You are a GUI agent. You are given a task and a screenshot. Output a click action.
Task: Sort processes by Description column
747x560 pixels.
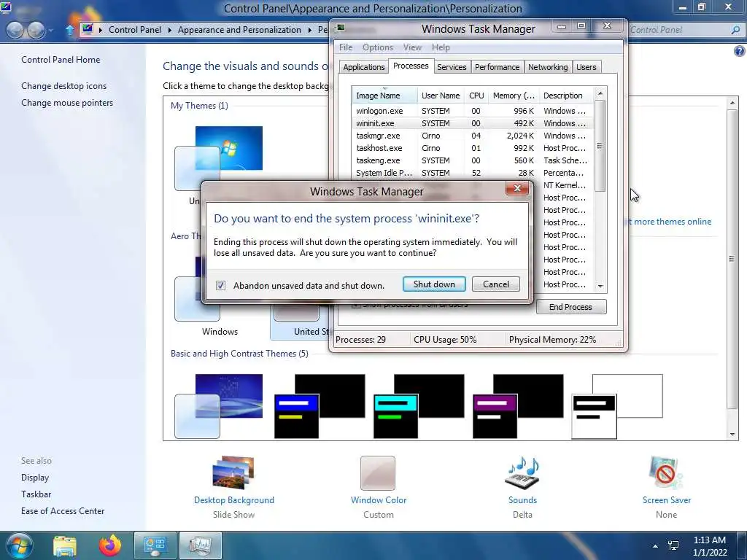566,96
